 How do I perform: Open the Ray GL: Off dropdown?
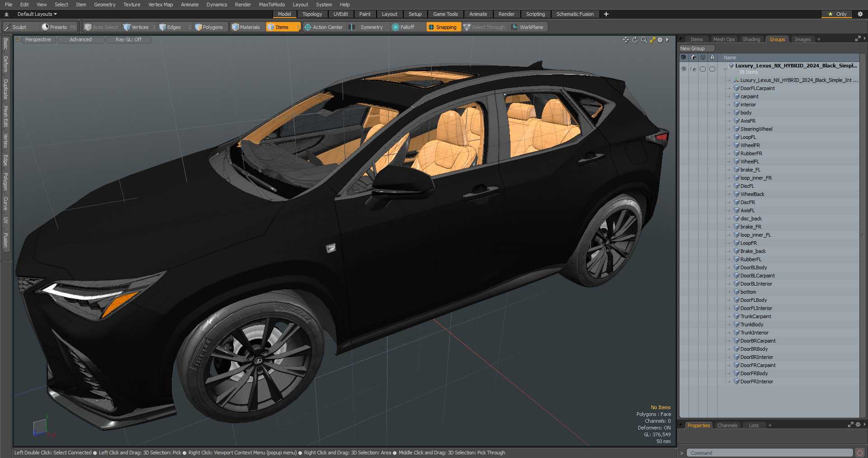pyautogui.click(x=129, y=40)
